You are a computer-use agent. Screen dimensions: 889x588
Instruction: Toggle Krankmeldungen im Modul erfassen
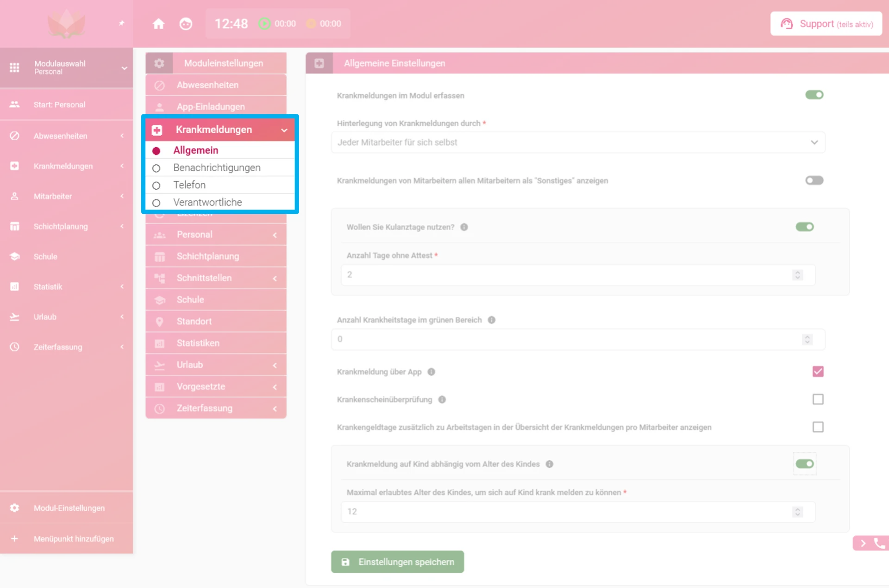814,95
